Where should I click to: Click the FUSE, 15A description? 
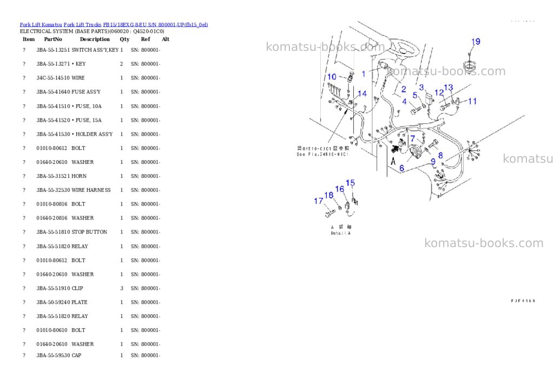pyautogui.click(x=87, y=121)
